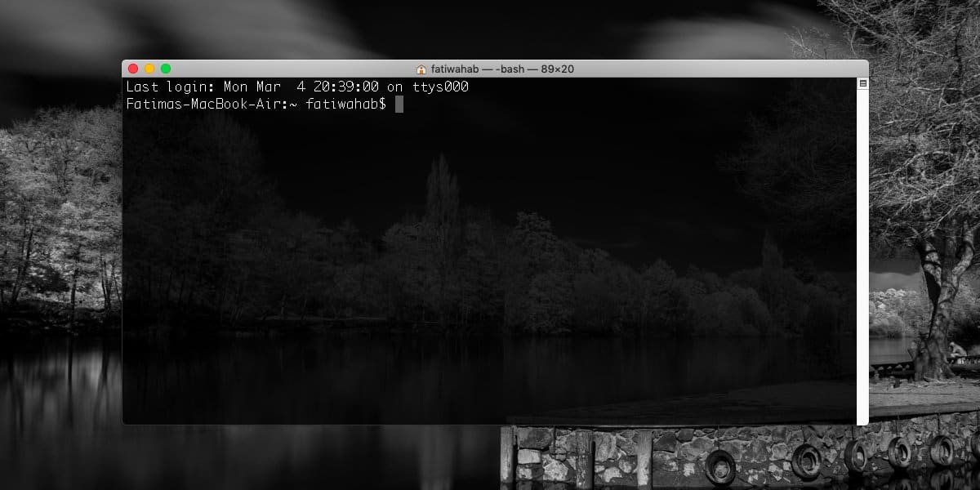
Task: Click the '-bash' text in window title
Action: click(510, 69)
